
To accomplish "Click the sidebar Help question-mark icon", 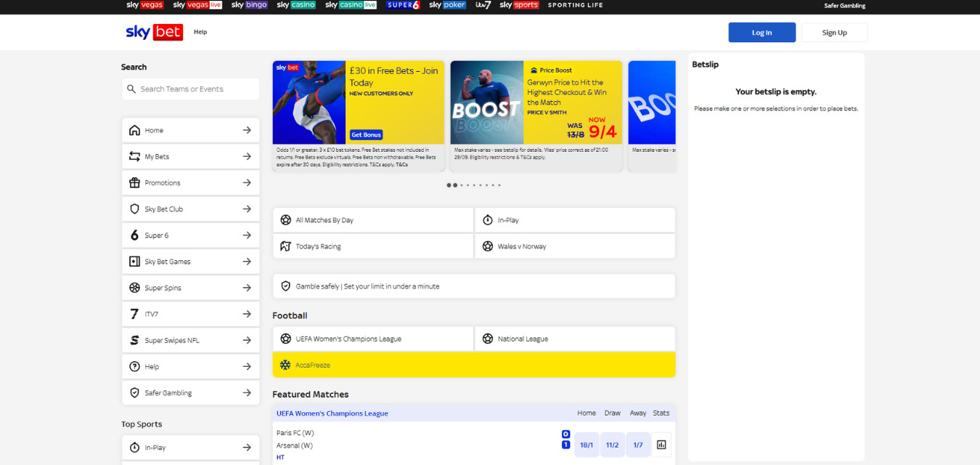I will [134, 366].
